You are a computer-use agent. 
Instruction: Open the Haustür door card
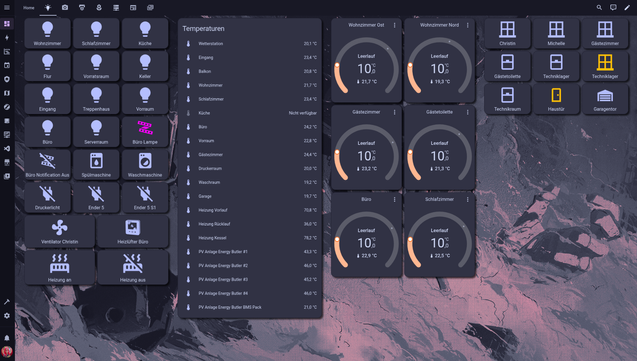556,99
